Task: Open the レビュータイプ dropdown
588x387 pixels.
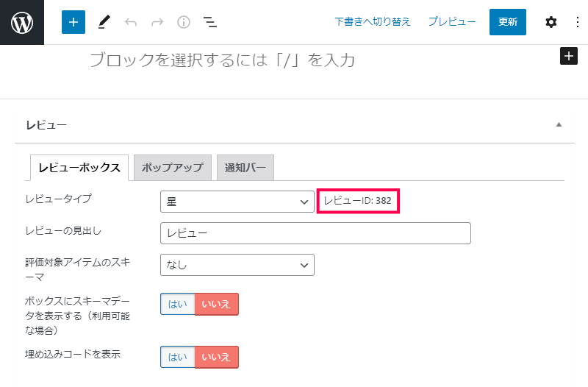Action: point(237,202)
